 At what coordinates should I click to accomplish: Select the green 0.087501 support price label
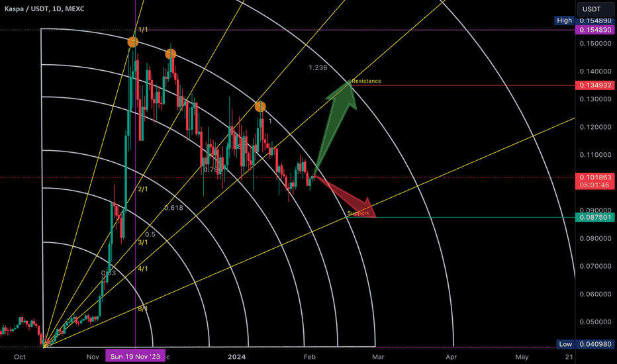(595, 217)
